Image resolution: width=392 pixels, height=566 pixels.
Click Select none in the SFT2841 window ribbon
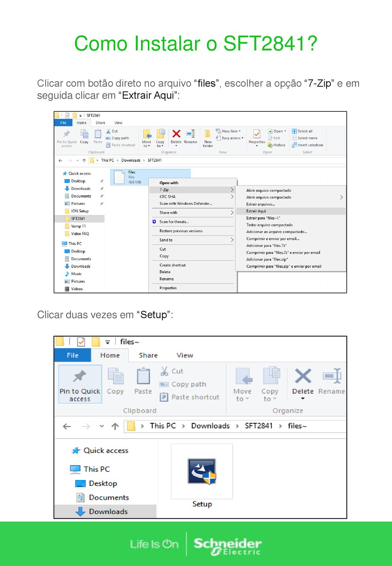pyautogui.click(x=304, y=138)
